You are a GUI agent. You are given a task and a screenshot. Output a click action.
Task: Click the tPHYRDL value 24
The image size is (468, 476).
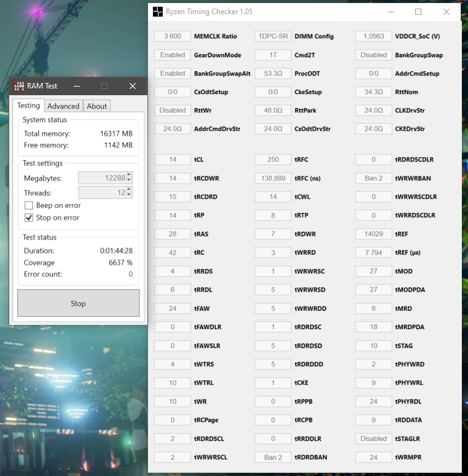tap(373, 401)
